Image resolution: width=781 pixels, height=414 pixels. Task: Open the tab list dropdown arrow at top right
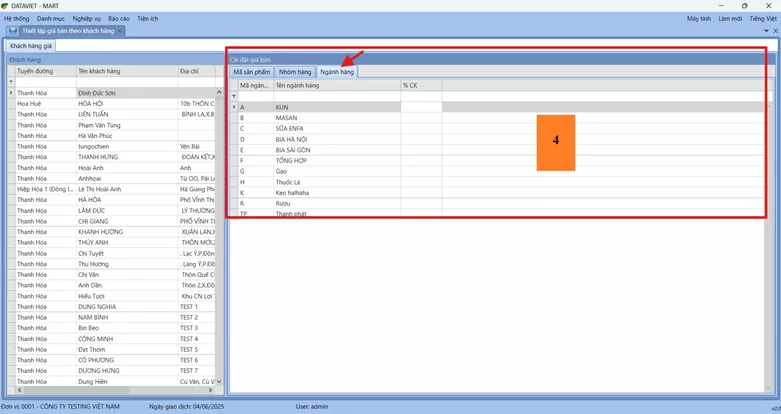click(766, 31)
